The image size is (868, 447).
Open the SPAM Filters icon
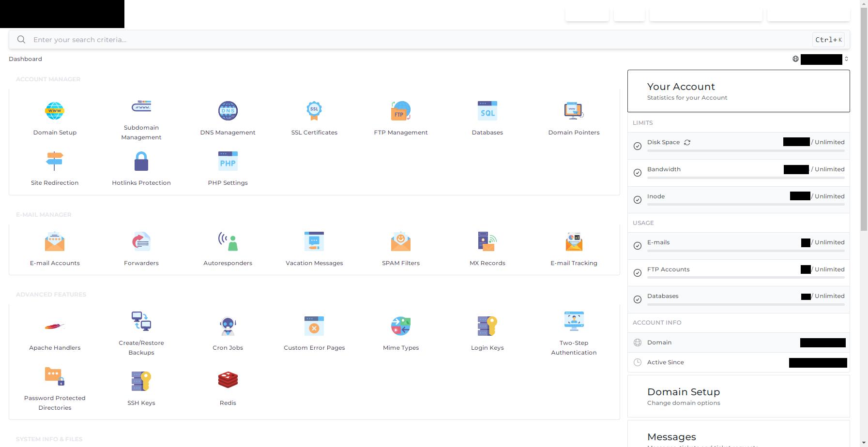pos(400,241)
